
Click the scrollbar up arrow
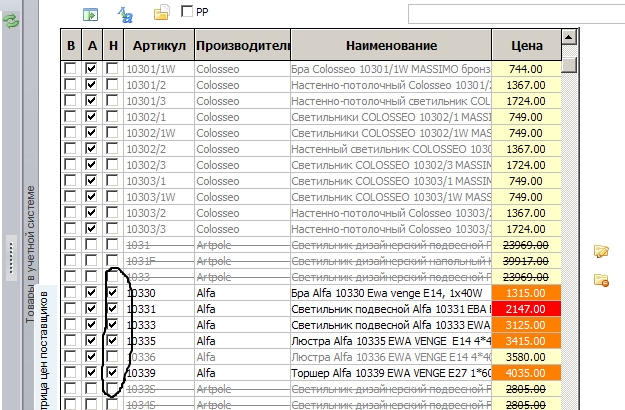pos(569,37)
